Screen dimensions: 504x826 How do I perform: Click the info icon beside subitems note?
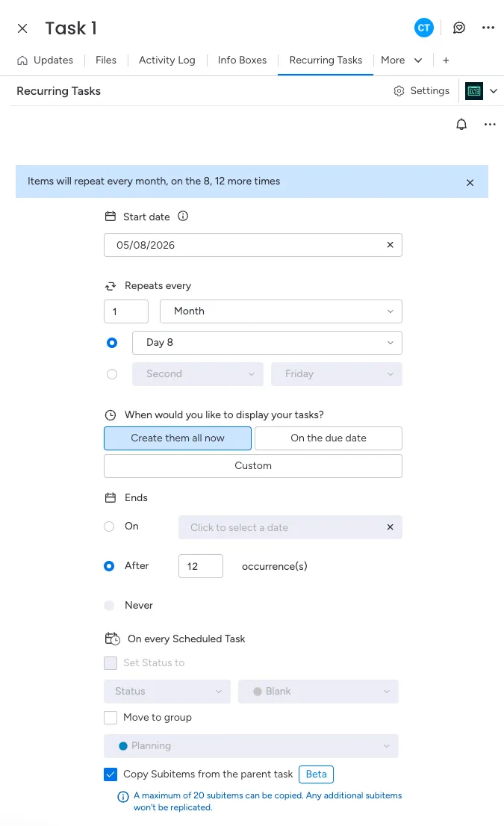pos(122,796)
